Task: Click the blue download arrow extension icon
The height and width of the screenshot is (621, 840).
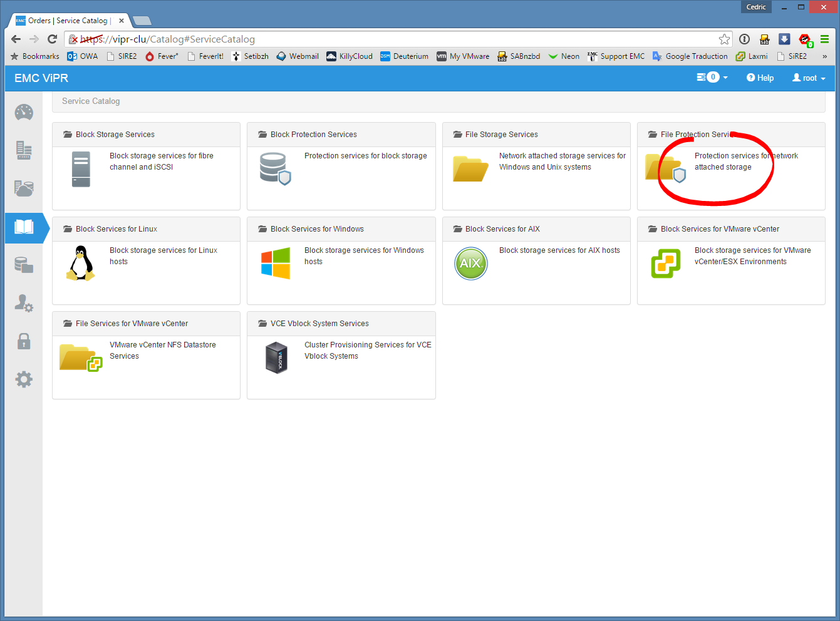Action: (x=784, y=39)
